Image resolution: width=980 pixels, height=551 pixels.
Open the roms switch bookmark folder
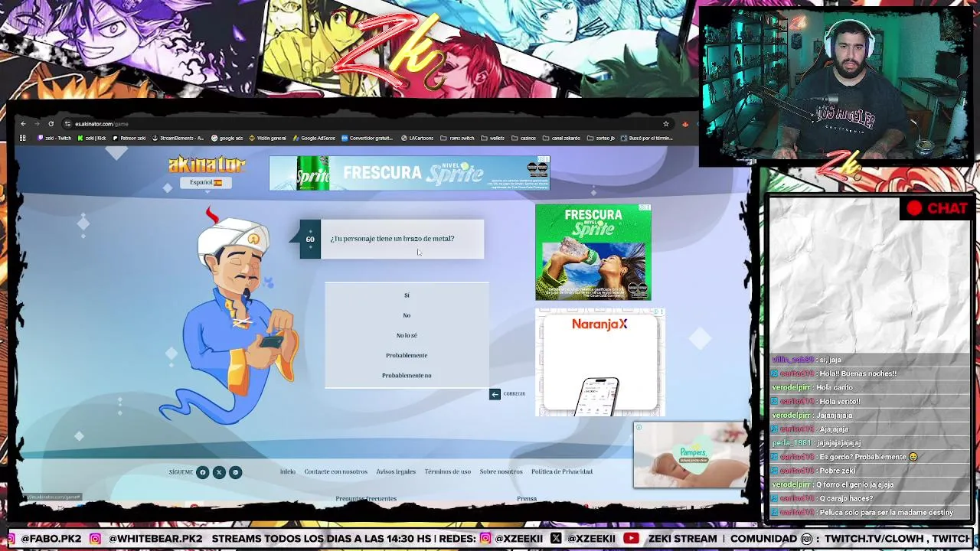tap(458, 139)
